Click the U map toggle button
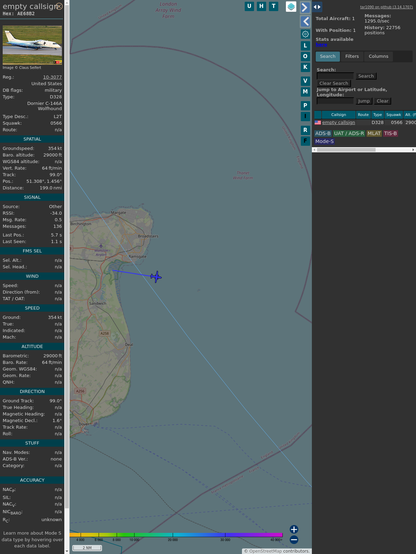This screenshot has height=554, width=416. [249, 6]
